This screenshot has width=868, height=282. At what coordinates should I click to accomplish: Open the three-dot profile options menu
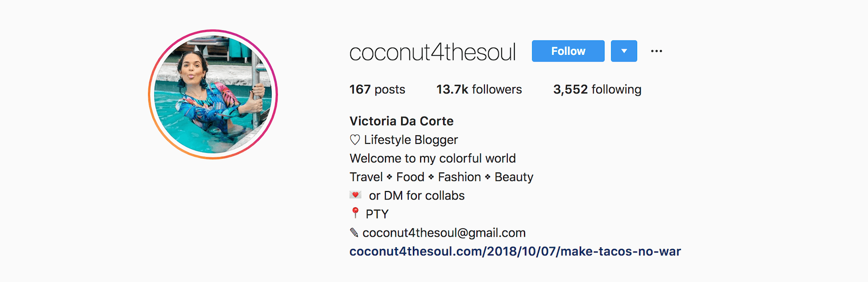coord(656,51)
